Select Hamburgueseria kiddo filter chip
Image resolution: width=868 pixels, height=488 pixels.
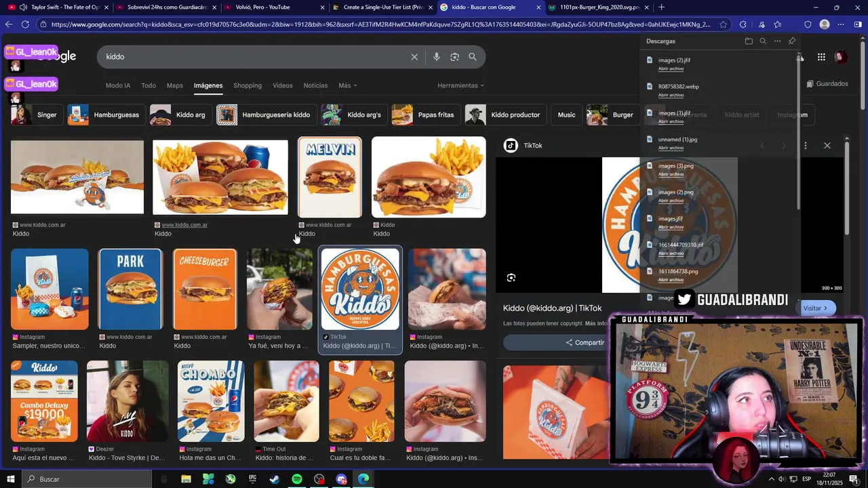click(267, 115)
